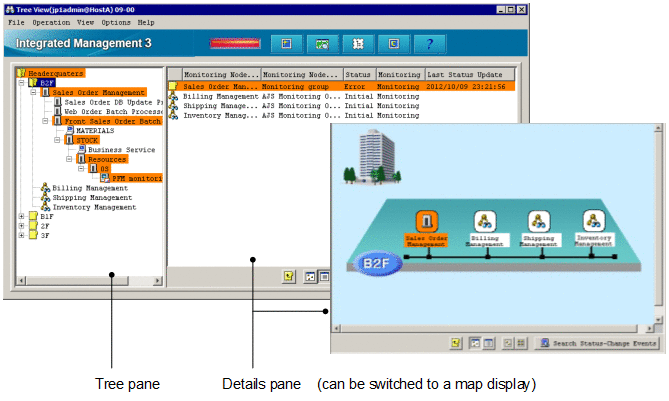Select OS tree item
This screenshot has height=401, width=669.
tap(104, 169)
